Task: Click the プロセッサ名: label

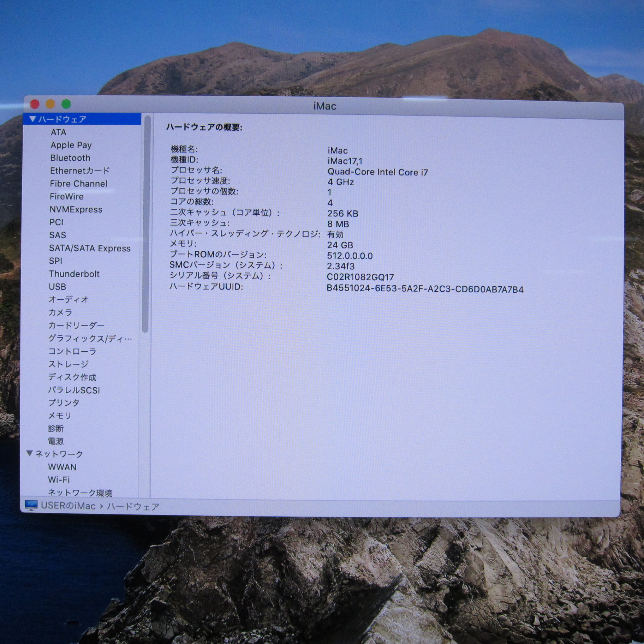Action: click(x=196, y=170)
